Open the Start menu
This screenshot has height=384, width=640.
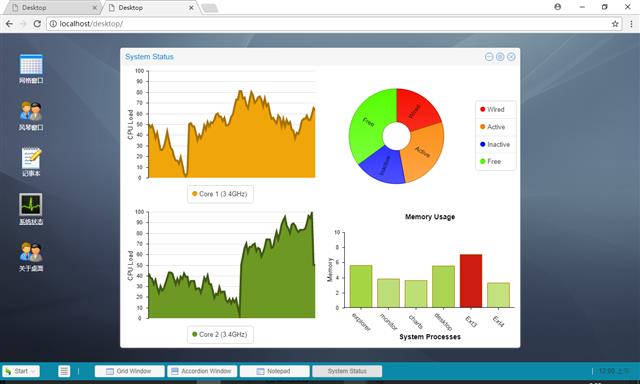coord(21,371)
